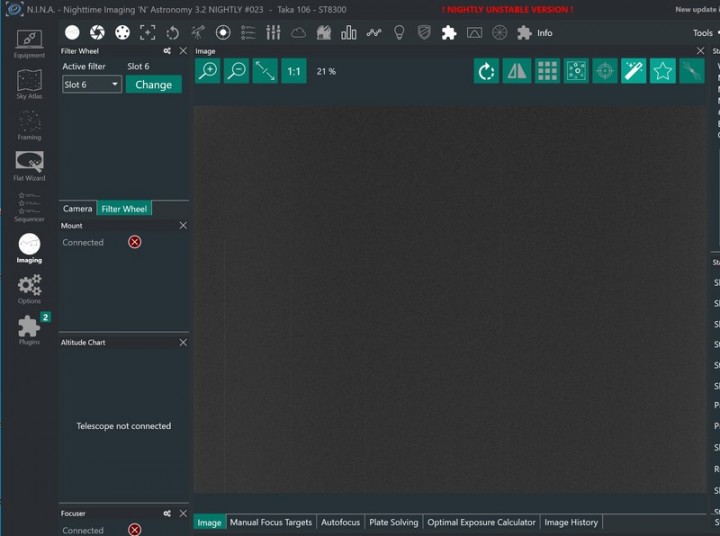Click the rotate image icon
Viewport: 720px width, 536px height.
click(x=487, y=71)
